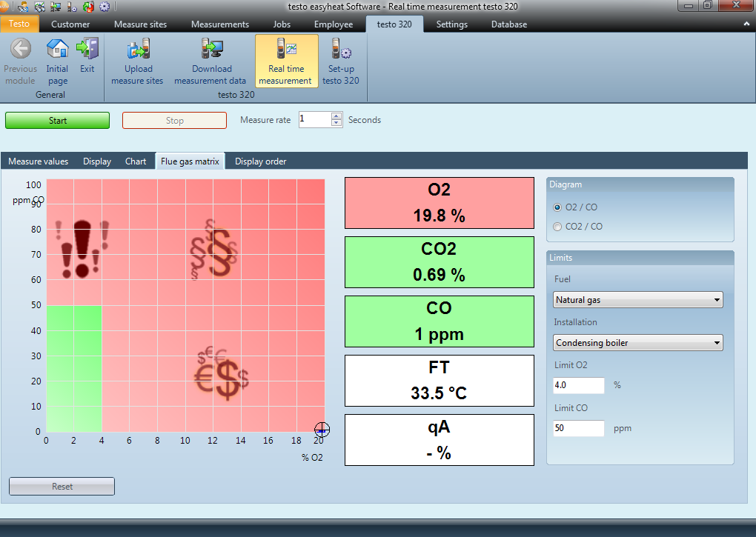The width and height of the screenshot is (756, 537).
Task: Minimize the testo easyheat window
Action: pos(689,6)
